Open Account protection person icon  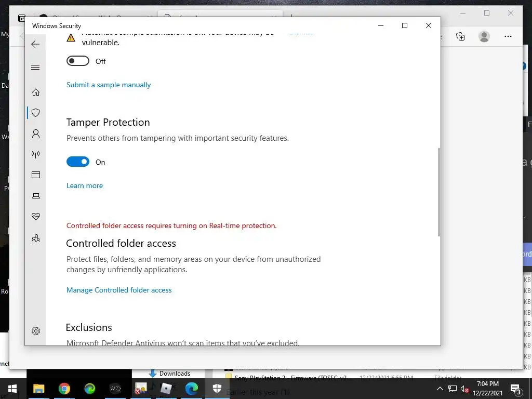[36, 134]
